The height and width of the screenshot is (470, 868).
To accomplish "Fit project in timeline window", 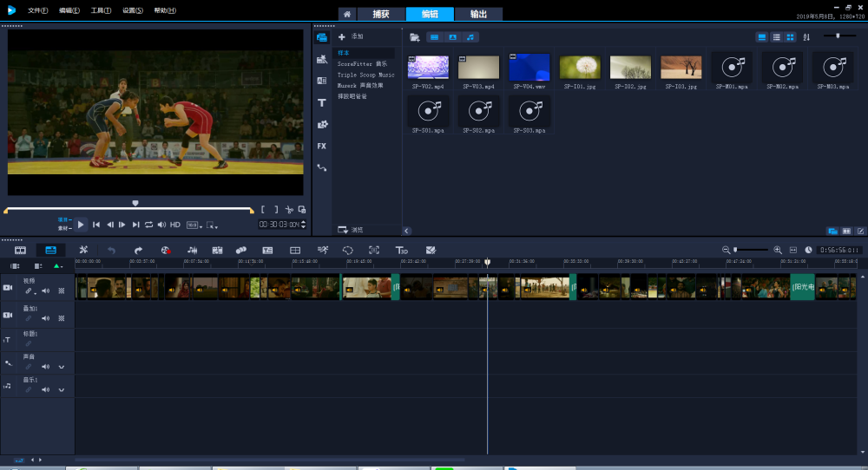I will click(792, 250).
